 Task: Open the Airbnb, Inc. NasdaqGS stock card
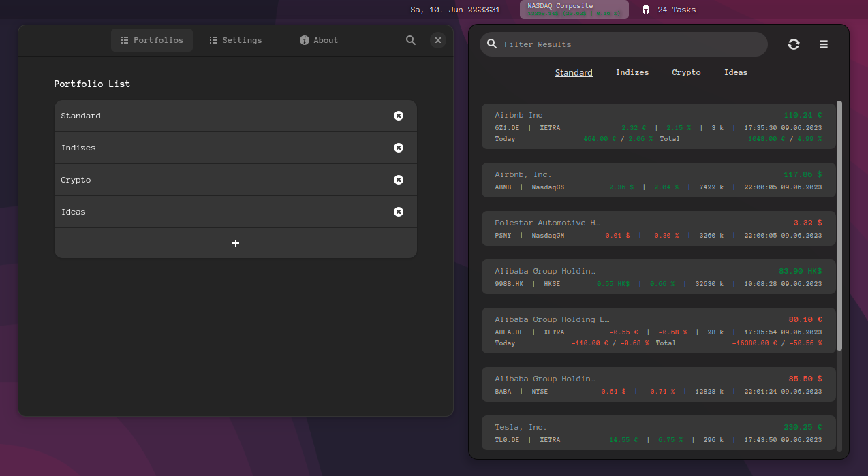[658, 180]
